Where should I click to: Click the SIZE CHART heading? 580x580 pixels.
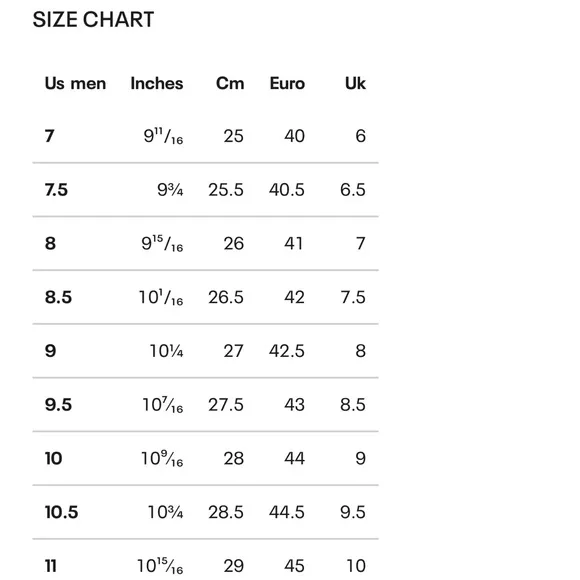(93, 20)
